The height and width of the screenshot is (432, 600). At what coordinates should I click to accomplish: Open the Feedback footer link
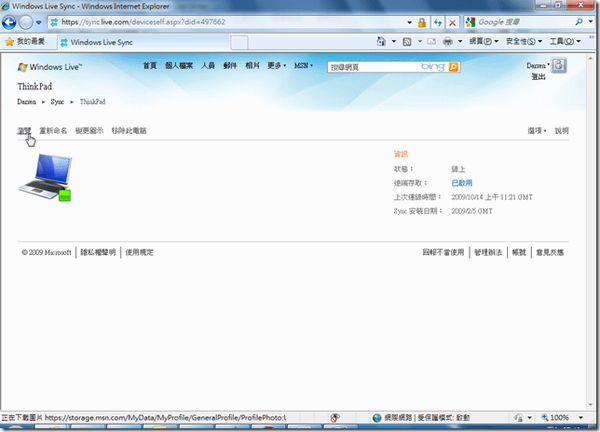(x=550, y=252)
